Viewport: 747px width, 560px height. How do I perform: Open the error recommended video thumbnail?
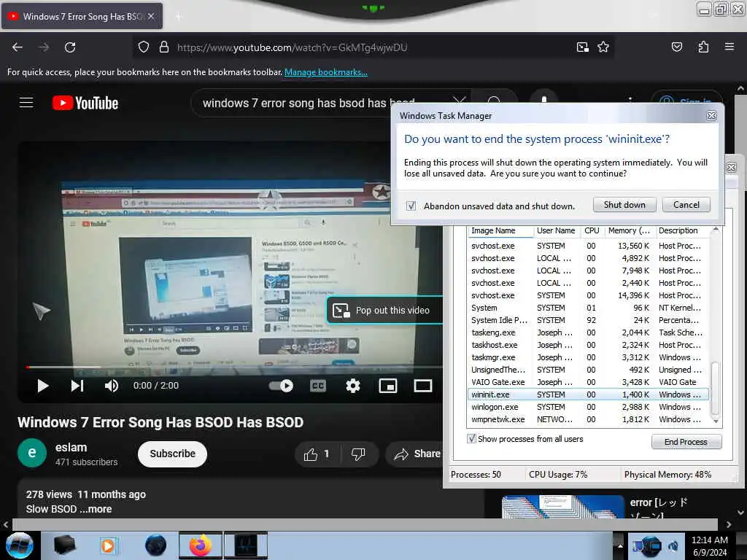[x=562, y=507]
